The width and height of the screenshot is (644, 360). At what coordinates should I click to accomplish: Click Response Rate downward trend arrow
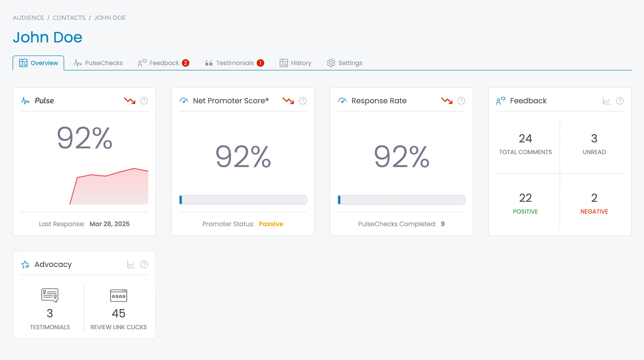coord(447,101)
